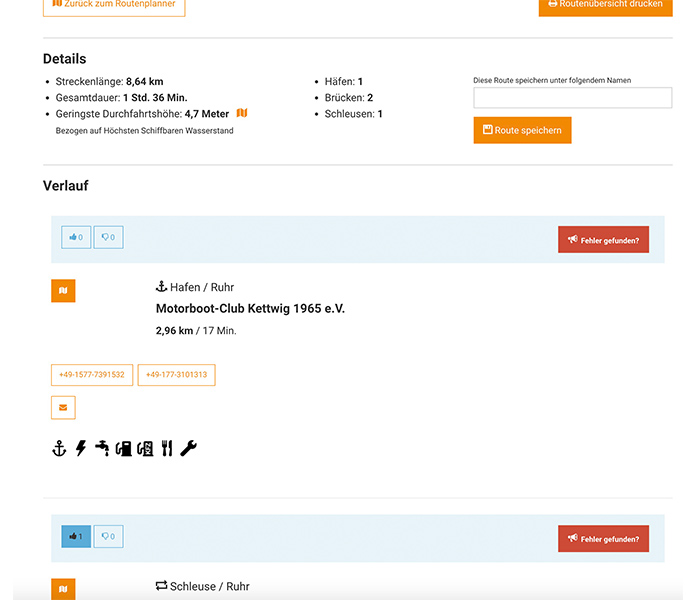Show Motorboot-Club Kettwig on the map
This screenshot has width=700, height=600.
coord(63,291)
